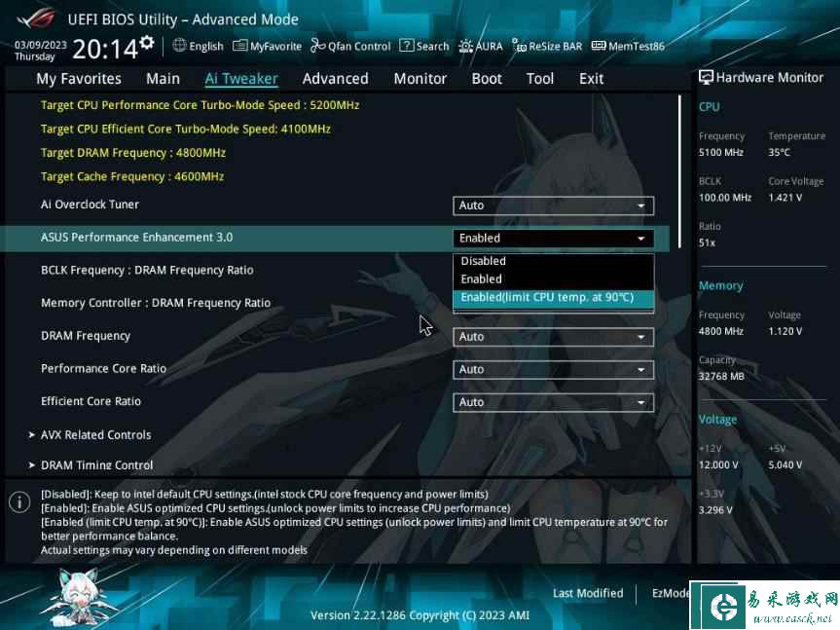
Task: Open AURA lighting icon
Action: pos(465,46)
